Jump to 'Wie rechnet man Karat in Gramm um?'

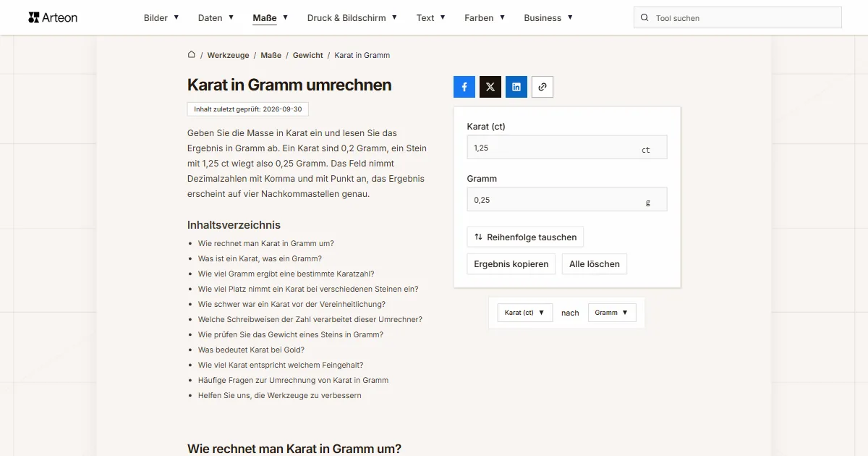click(266, 243)
